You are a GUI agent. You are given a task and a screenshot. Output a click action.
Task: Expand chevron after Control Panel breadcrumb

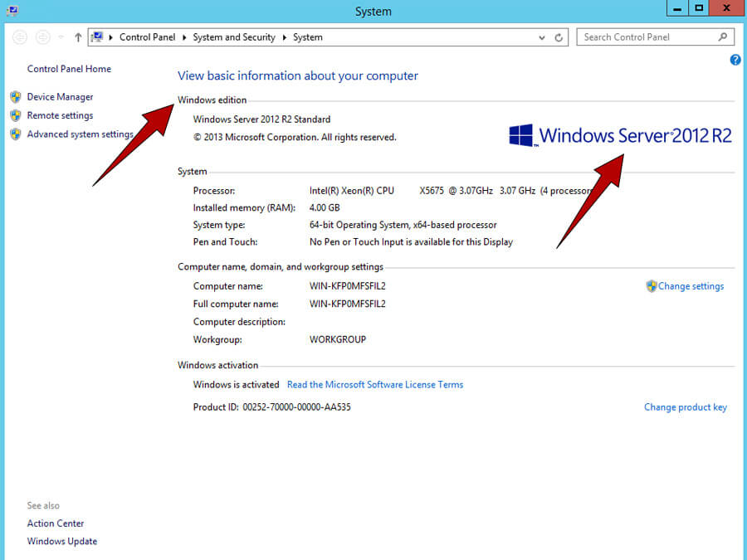pos(184,37)
